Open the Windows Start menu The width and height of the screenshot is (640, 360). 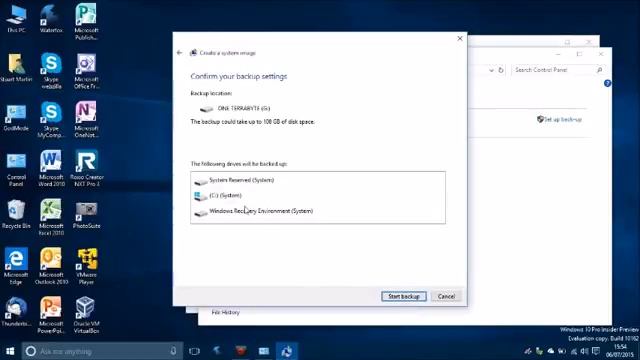tap(10, 351)
